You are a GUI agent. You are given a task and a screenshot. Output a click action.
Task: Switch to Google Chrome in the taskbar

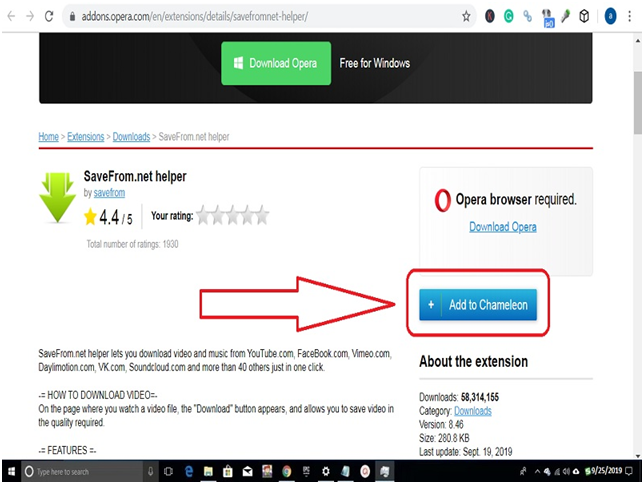[x=286, y=471]
